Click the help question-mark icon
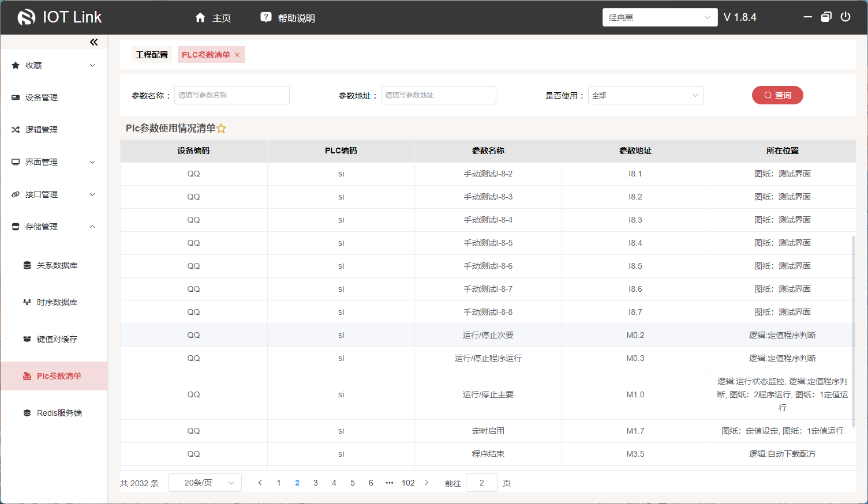The height and width of the screenshot is (504, 868). point(266,17)
